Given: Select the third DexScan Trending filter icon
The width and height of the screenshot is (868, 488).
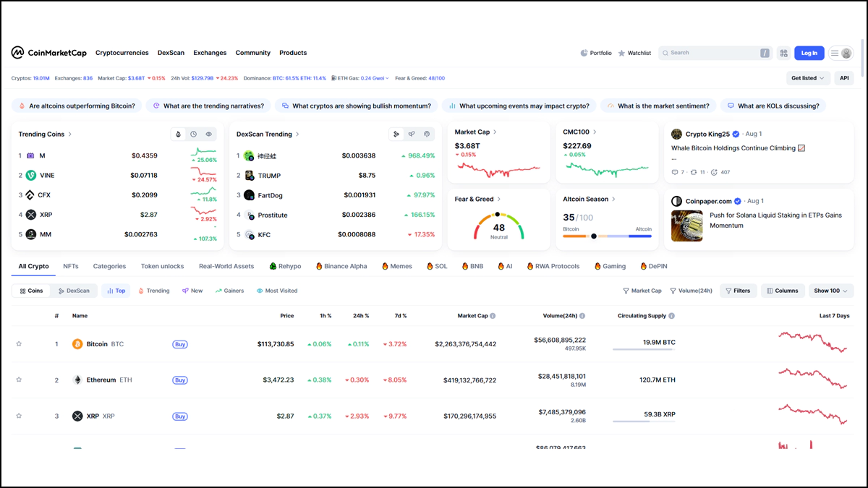Looking at the screenshot, I should [x=427, y=134].
